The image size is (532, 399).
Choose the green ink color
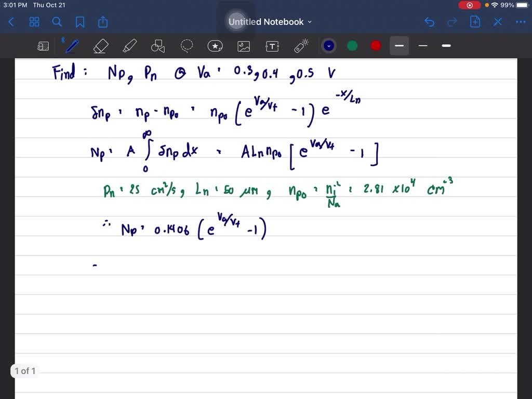coord(352,46)
